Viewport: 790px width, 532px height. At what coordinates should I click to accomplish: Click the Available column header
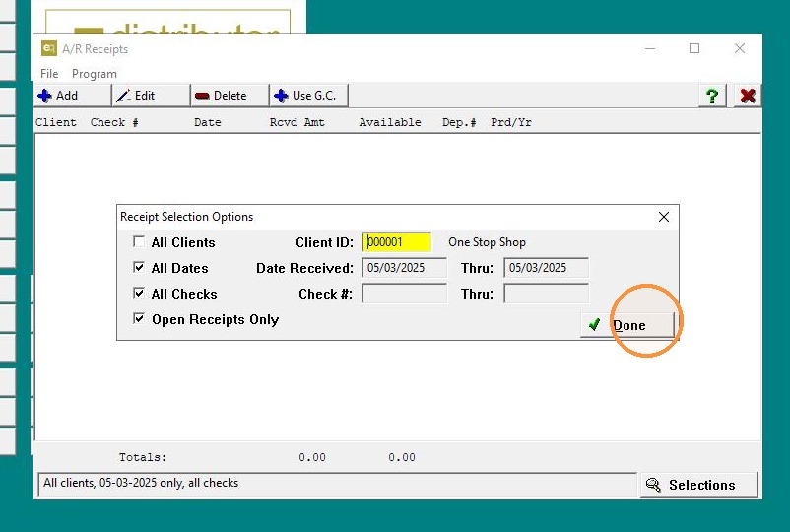click(390, 122)
